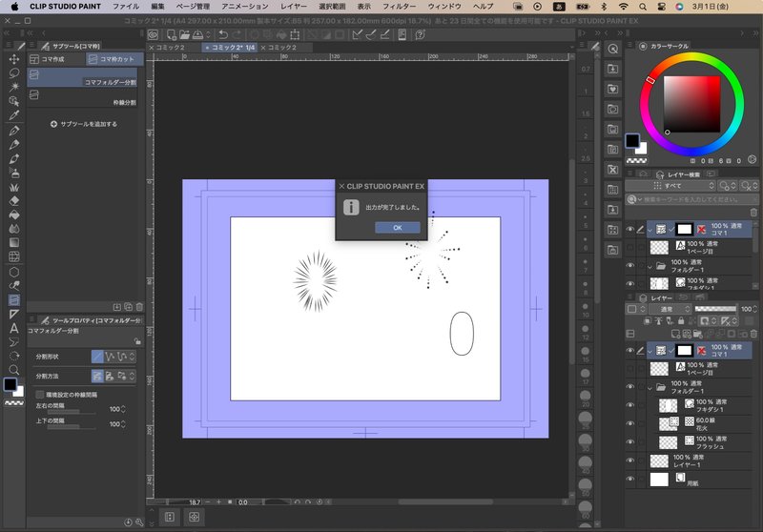Click the layer opacity slider
The width and height of the screenshot is (763, 532).
click(715, 309)
